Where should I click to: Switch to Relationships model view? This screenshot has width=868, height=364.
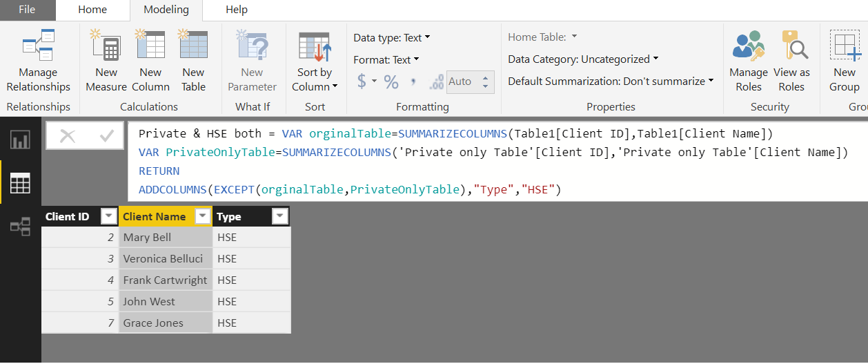[x=20, y=226]
